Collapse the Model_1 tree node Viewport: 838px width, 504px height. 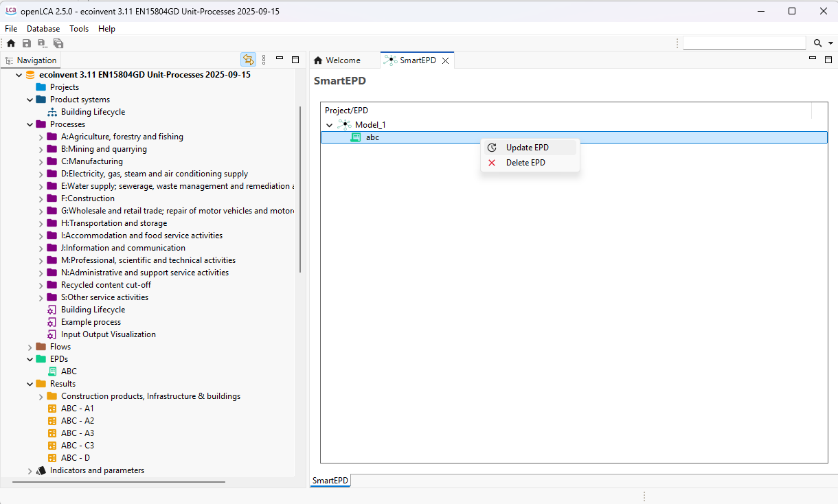pos(330,125)
